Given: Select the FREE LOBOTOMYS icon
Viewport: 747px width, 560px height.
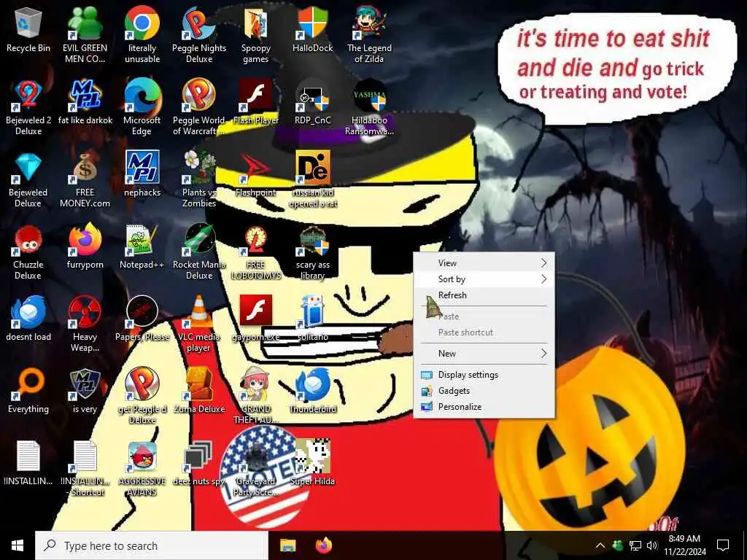Looking at the screenshot, I should coord(256,252).
